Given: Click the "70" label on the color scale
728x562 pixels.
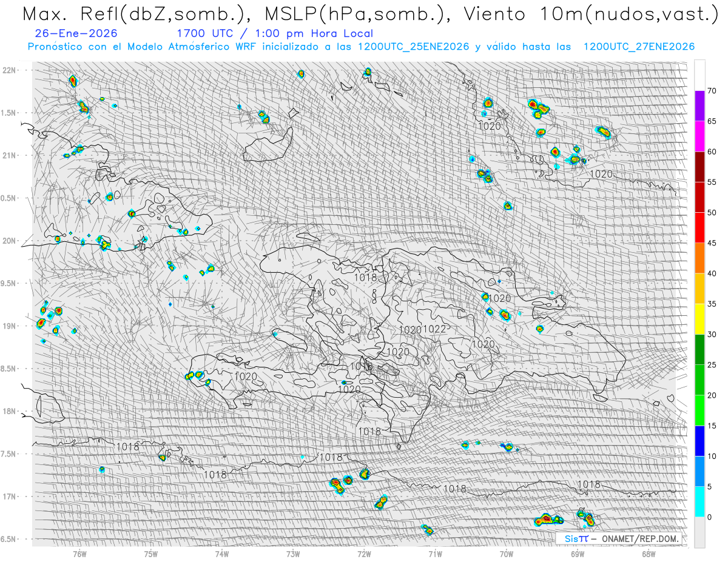Looking at the screenshot, I should click(712, 91).
